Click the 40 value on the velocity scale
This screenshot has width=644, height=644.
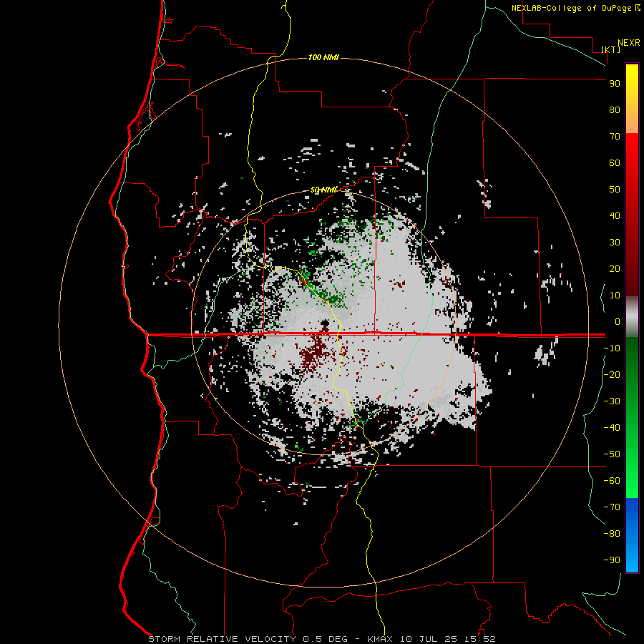pyautogui.click(x=615, y=216)
